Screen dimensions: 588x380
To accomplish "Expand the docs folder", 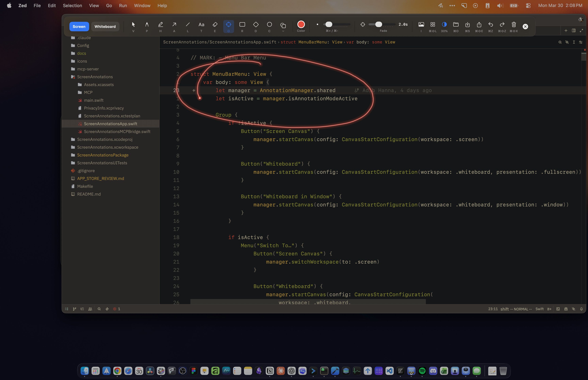I will coord(81,53).
